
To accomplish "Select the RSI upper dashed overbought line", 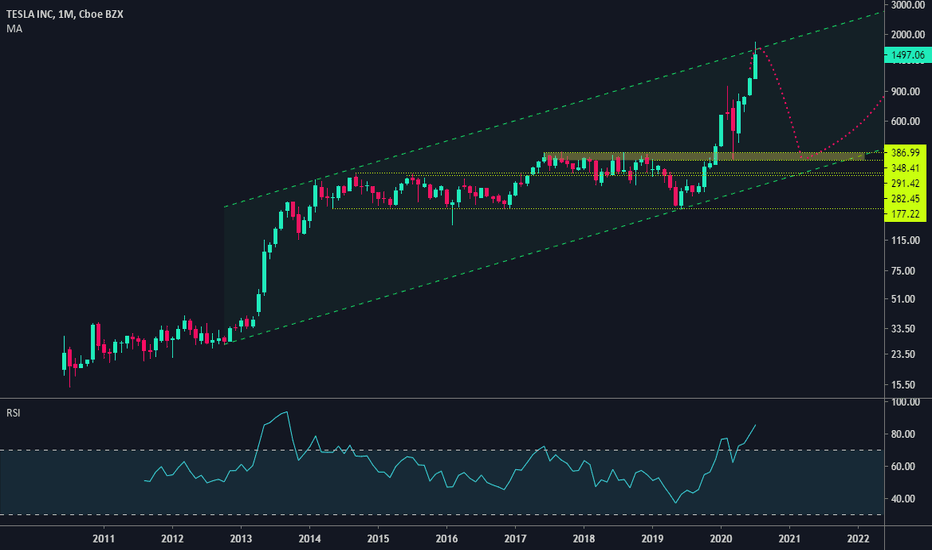I will (442, 450).
